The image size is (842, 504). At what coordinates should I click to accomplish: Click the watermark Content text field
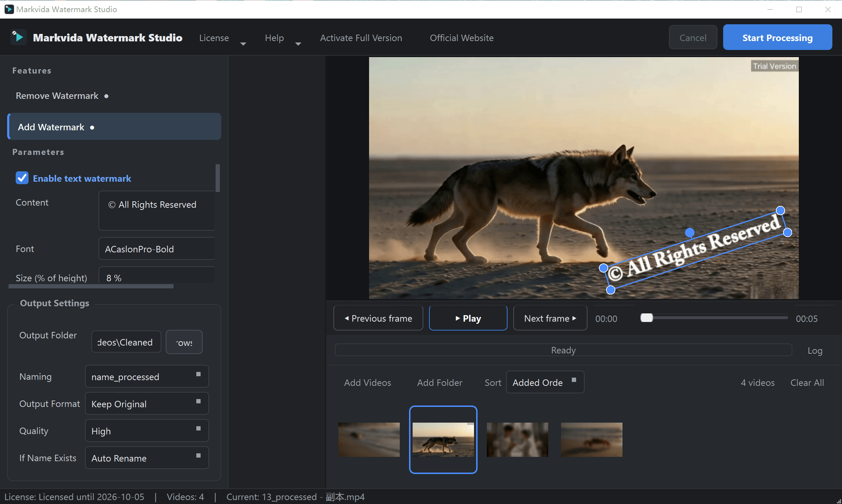pyautogui.click(x=157, y=211)
